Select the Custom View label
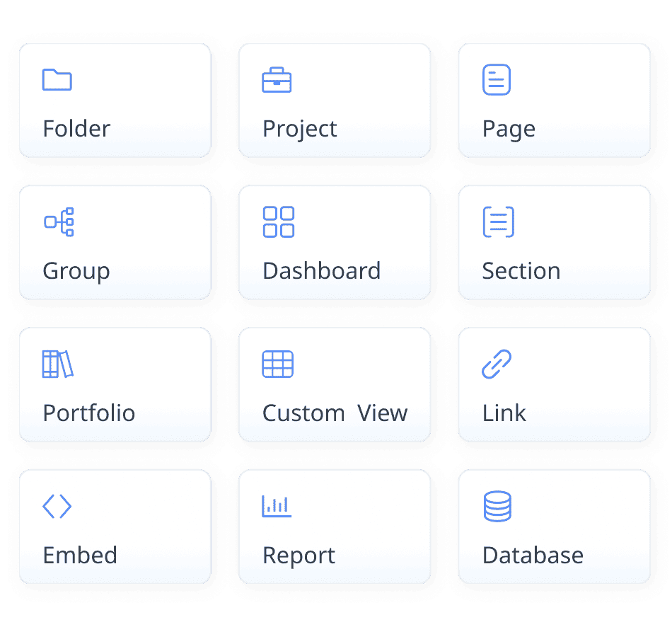The width and height of the screenshot is (672, 627). 335,413
